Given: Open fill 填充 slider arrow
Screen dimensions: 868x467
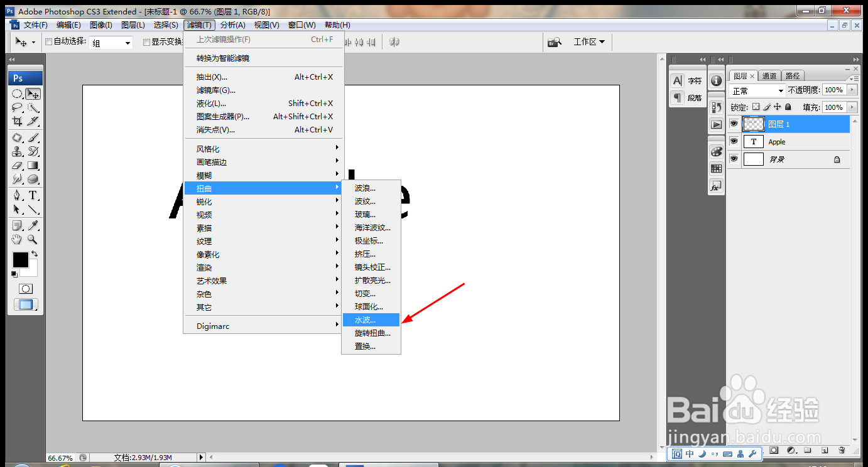Looking at the screenshot, I should pyautogui.click(x=852, y=108).
